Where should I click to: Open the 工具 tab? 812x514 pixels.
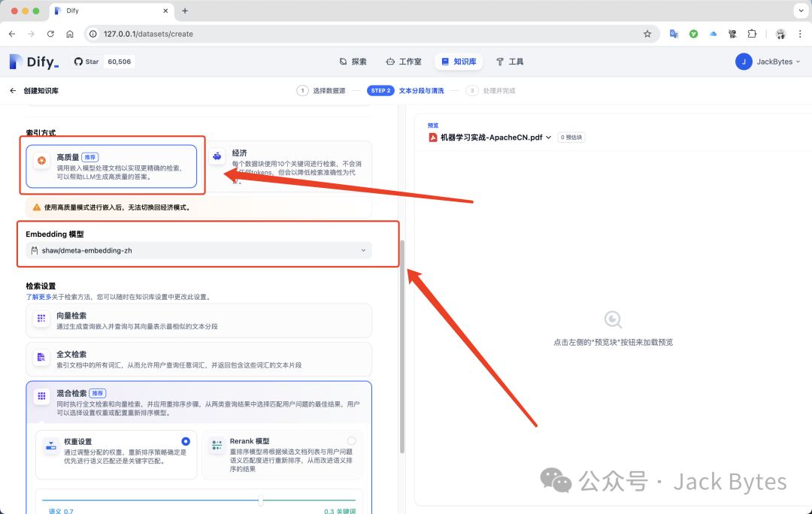pyautogui.click(x=510, y=62)
